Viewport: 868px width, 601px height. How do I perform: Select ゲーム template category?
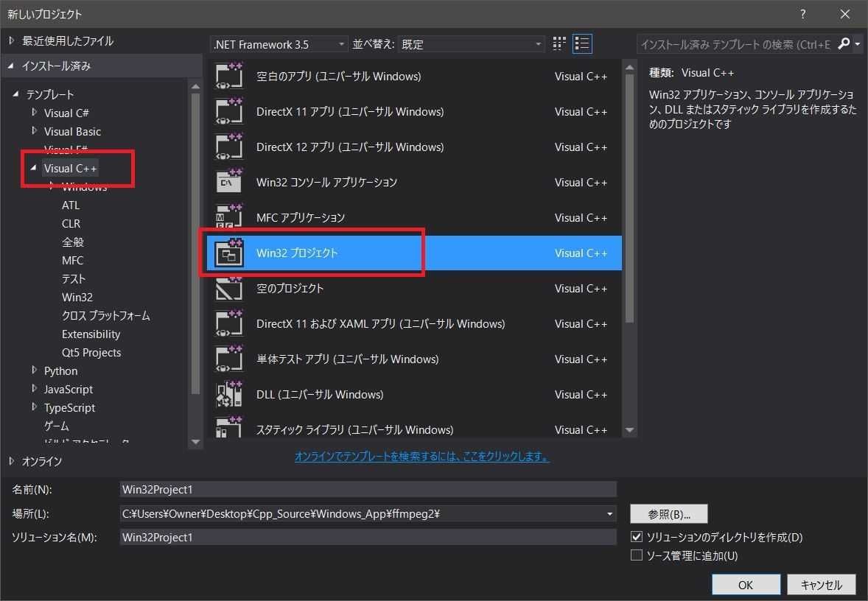pos(57,426)
